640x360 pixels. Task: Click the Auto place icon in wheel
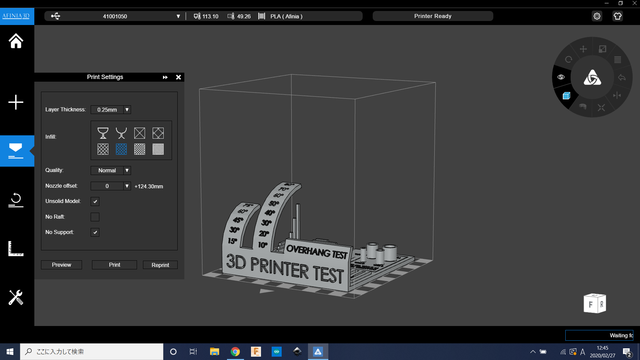point(601,108)
